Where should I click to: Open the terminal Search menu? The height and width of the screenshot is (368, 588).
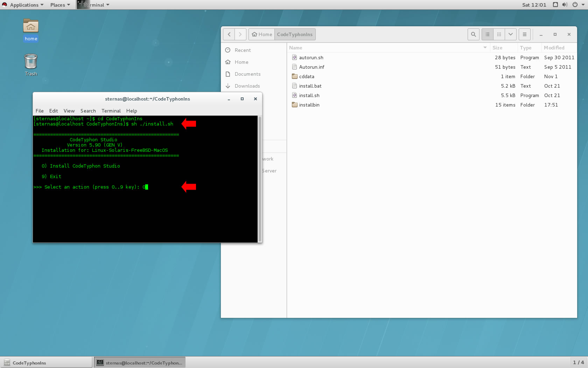pos(88,111)
